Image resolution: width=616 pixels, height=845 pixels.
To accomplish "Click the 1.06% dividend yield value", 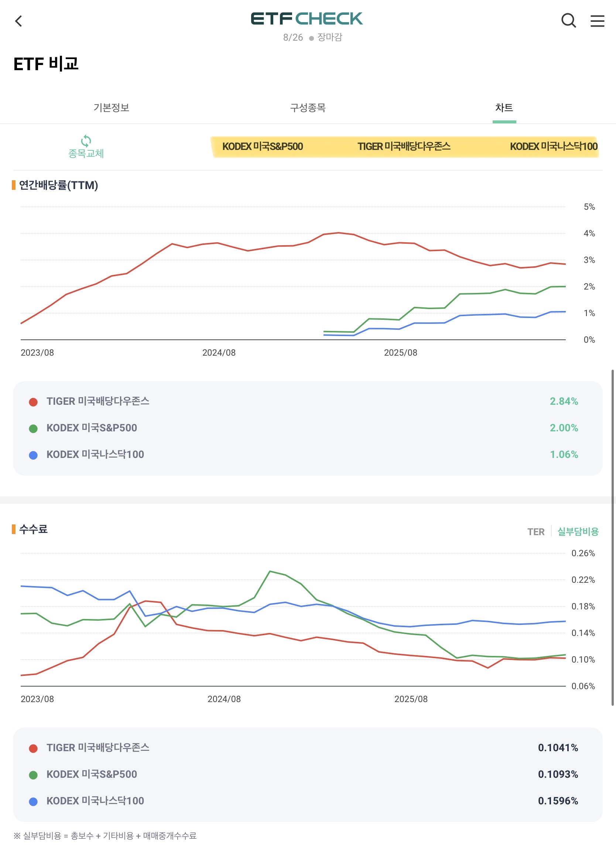I will [564, 455].
